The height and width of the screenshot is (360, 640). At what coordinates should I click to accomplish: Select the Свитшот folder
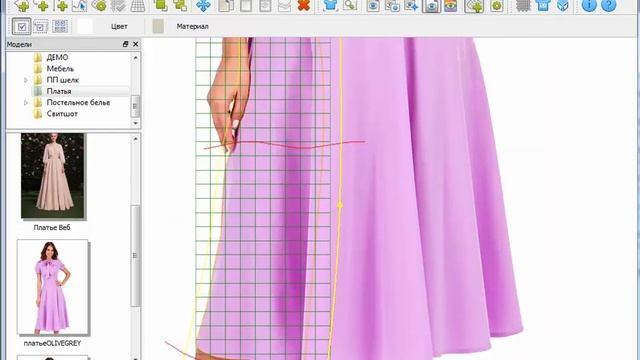click(62, 114)
